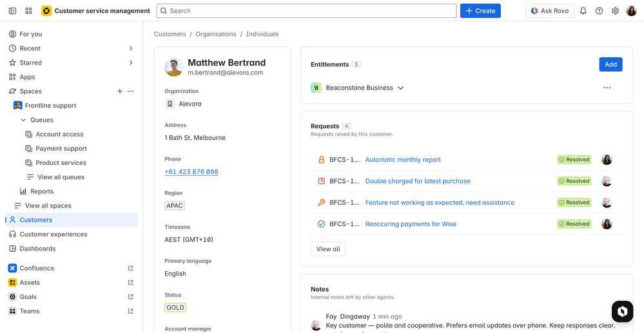Select the Payment support queue
The height and width of the screenshot is (333, 644).
coord(61,149)
